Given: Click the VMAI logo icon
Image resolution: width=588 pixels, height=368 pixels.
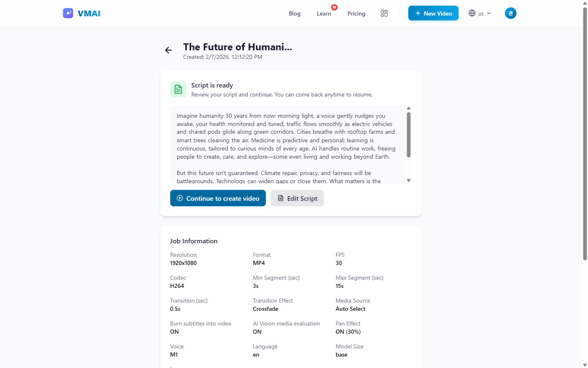Looking at the screenshot, I should click(x=68, y=13).
